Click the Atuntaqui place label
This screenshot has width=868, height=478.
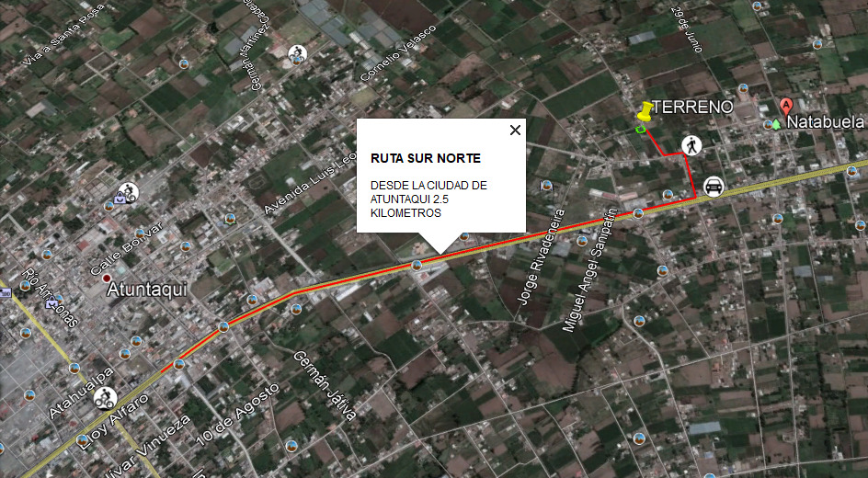147,289
